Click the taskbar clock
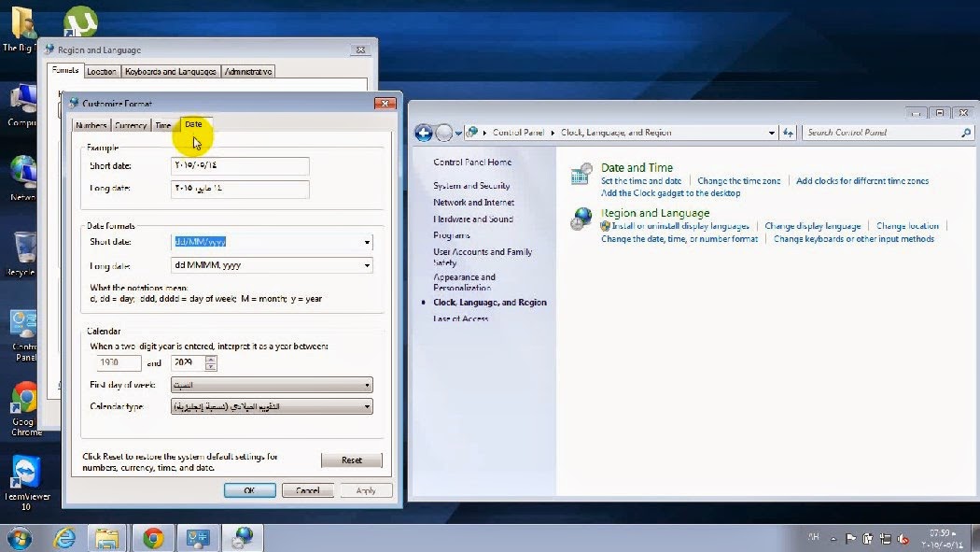 click(x=944, y=539)
